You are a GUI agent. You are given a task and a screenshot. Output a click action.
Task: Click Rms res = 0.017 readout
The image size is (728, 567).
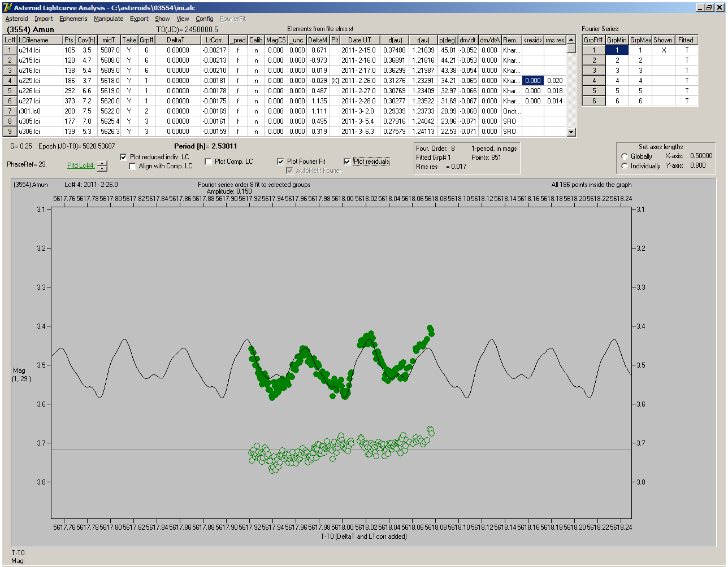click(x=441, y=167)
